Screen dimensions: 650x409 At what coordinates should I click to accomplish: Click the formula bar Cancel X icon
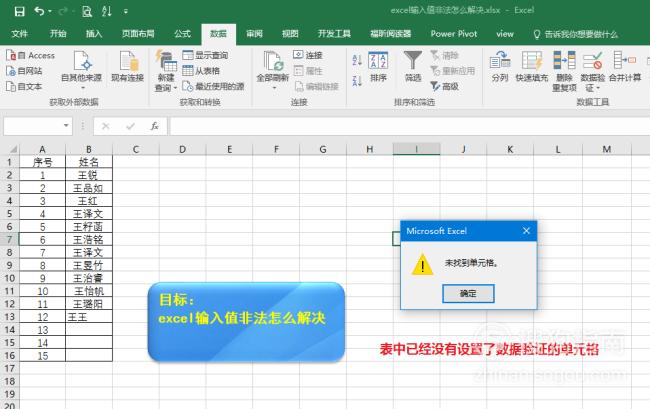pos(105,126)
